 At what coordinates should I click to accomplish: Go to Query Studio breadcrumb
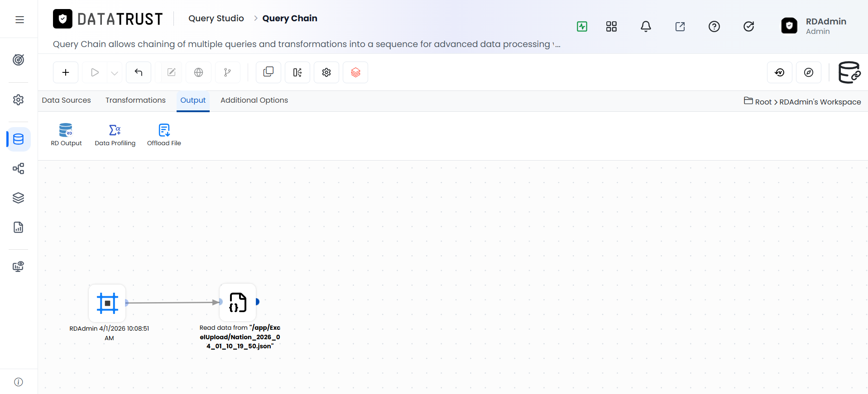[x=216, y=19]
